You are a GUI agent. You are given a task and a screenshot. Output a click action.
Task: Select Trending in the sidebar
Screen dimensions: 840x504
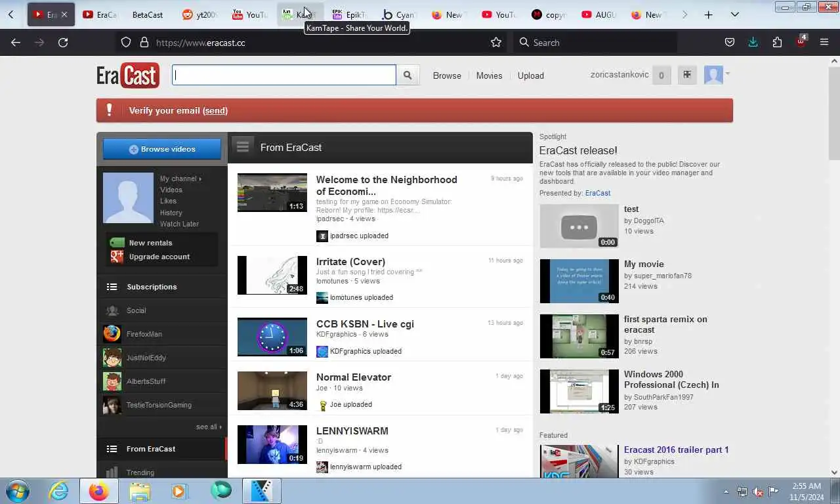tap(140, 472)
